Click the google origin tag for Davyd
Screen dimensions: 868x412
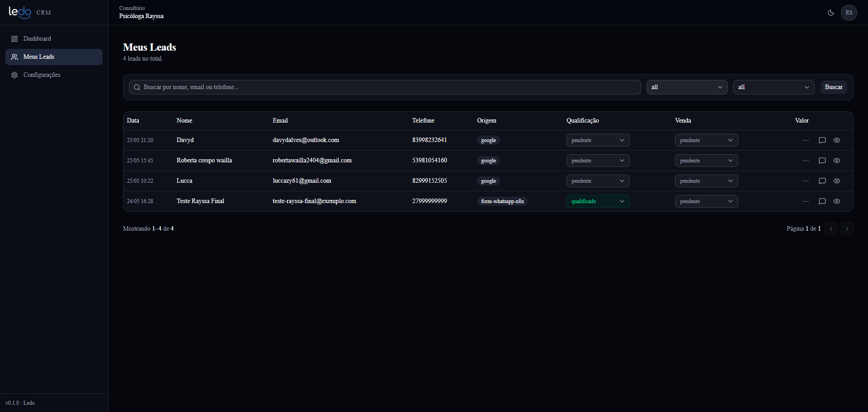point(488,140)
